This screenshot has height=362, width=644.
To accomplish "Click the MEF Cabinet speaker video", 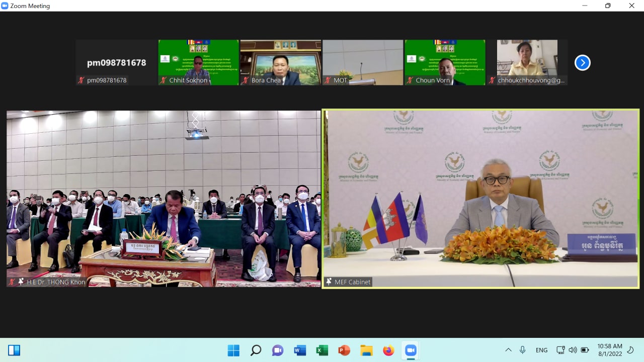I will tap(480, 199).
